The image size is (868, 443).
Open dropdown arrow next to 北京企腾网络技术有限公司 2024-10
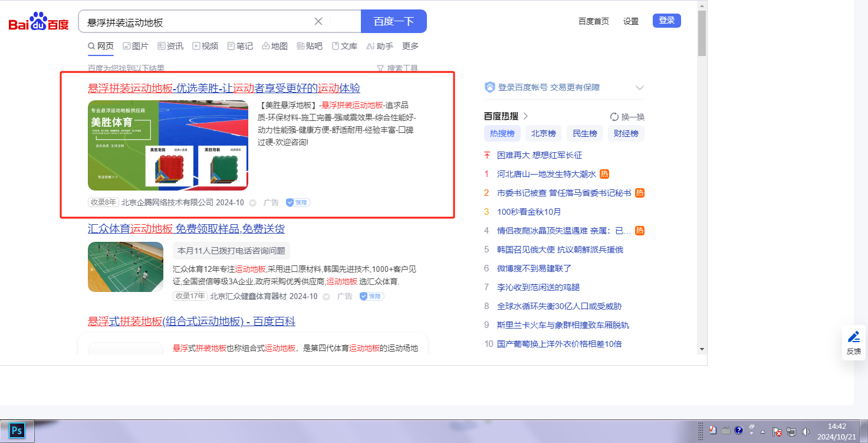point(253,203)
